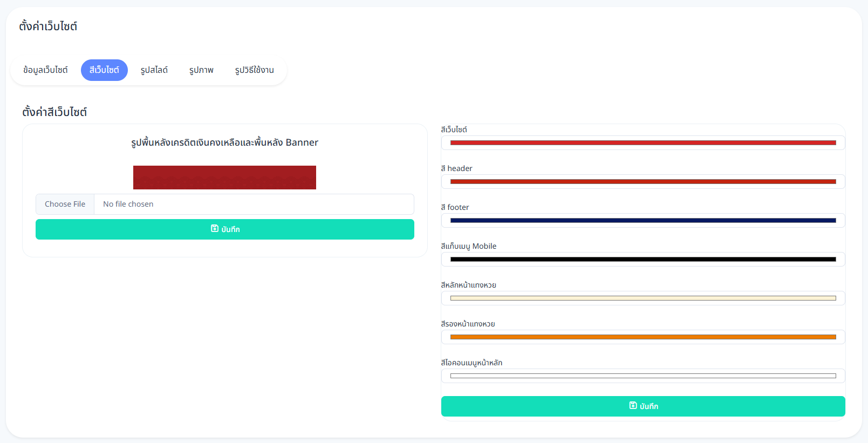This screenshot has width=868, height=443.
Task: Click the No file chosen field
Action: [x=254, y=204]
